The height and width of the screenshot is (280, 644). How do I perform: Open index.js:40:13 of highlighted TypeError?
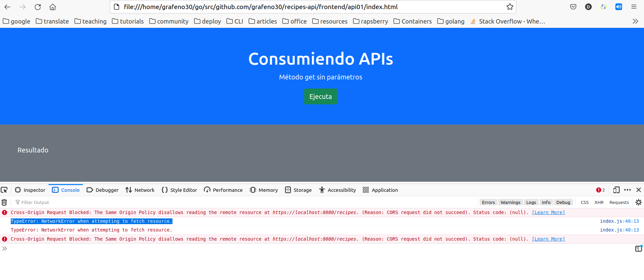(x=619, y=221)
